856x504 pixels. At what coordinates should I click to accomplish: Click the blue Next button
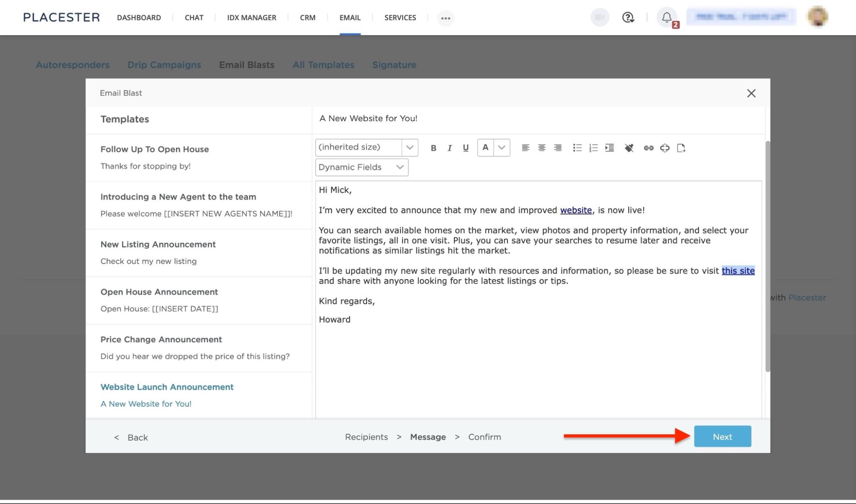click(x=722, y=436)
